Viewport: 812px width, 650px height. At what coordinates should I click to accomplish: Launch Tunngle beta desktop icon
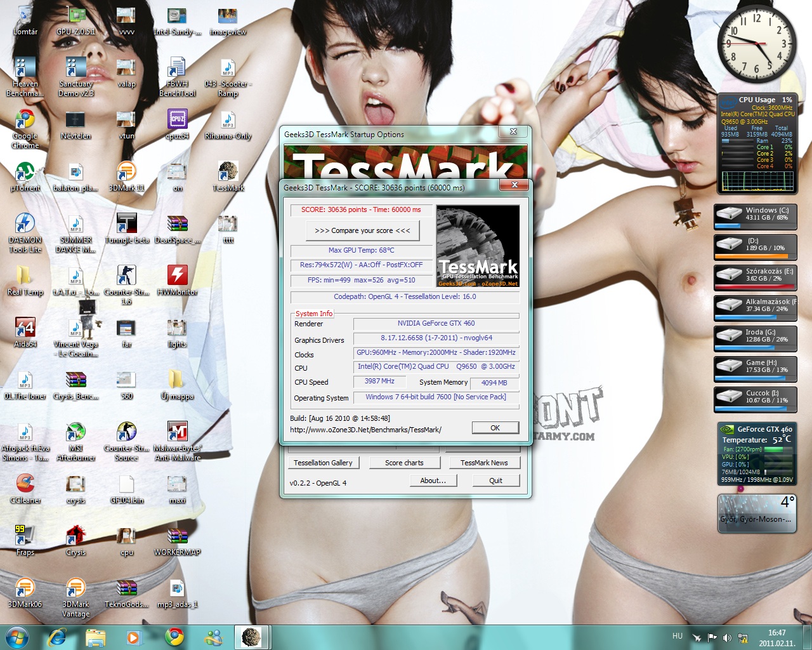[x=126, y=229]
